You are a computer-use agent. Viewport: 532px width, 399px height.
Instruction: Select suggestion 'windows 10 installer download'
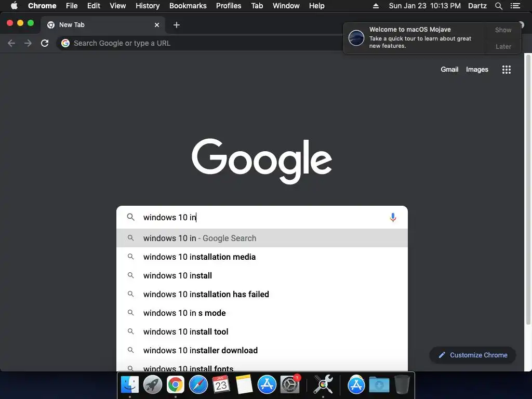(262, 350)
